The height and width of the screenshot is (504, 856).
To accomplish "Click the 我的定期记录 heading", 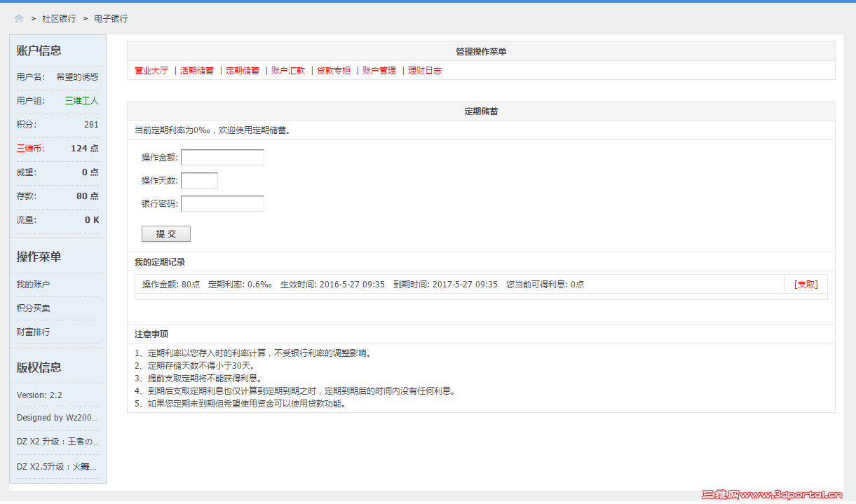I will [160, 261].
